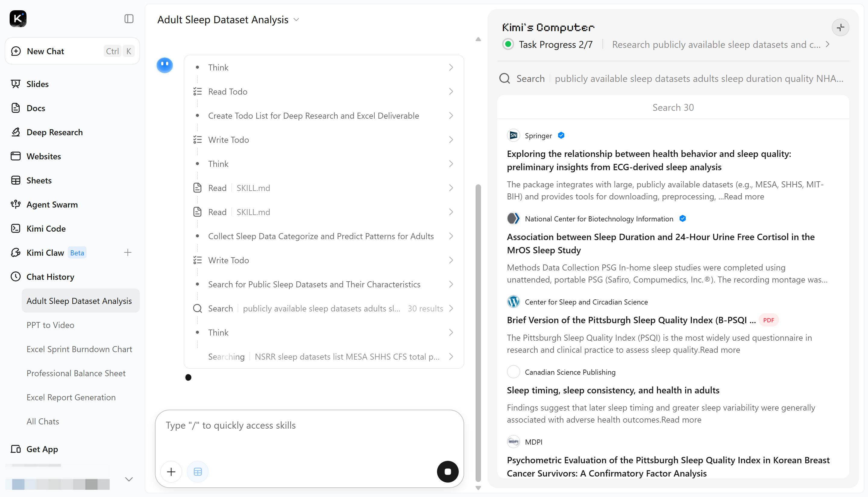Click the Kimi logo icon
868x497 pixels.
tap(18, 18)
